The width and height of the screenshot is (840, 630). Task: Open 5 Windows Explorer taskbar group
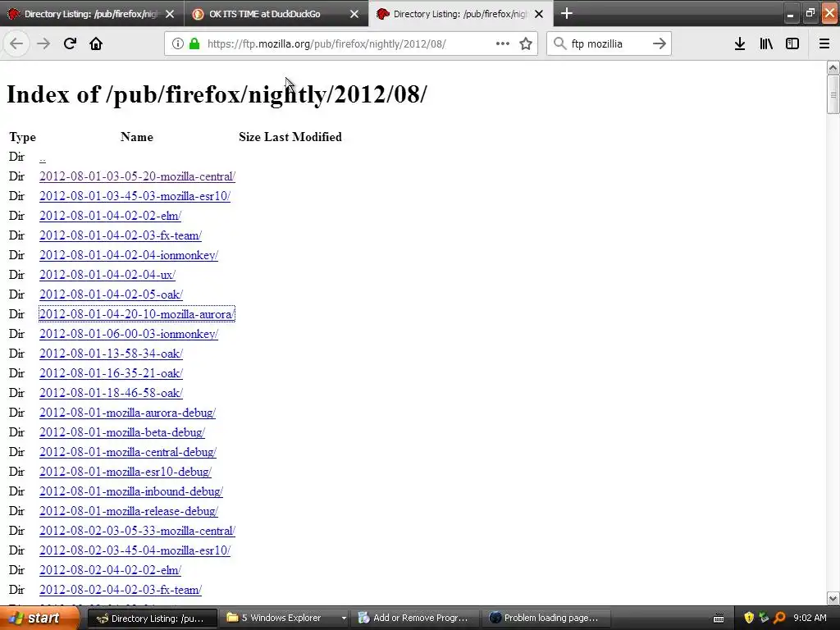tap(284, 619)
